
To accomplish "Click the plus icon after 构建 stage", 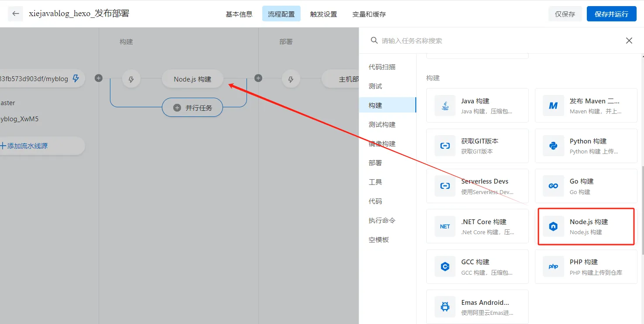I will pyautogui.click(x=258, y=78).
